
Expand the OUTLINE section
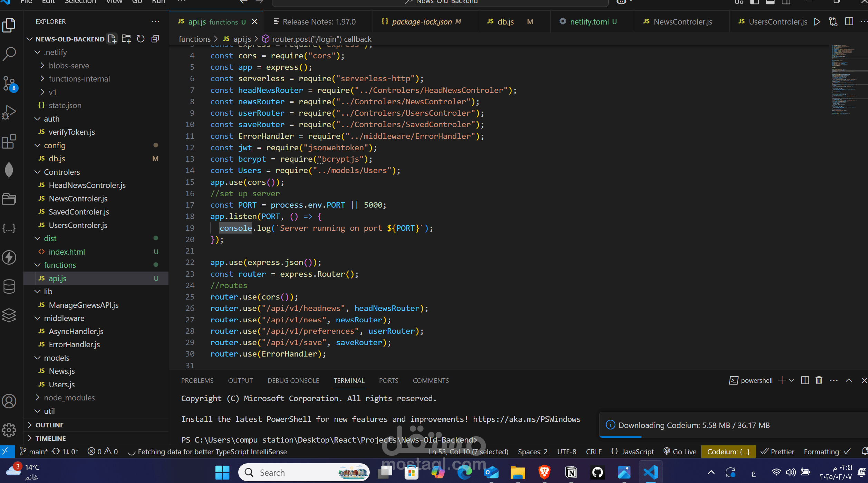point(49,425)
